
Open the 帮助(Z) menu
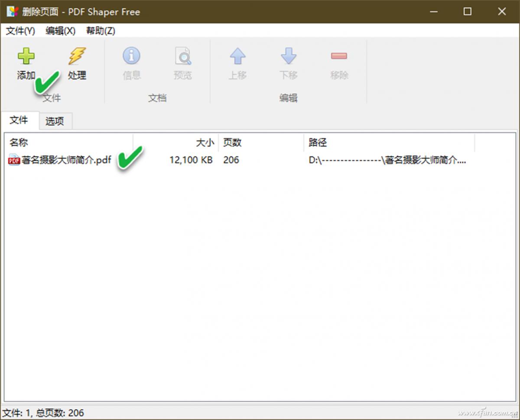(100, 31)
